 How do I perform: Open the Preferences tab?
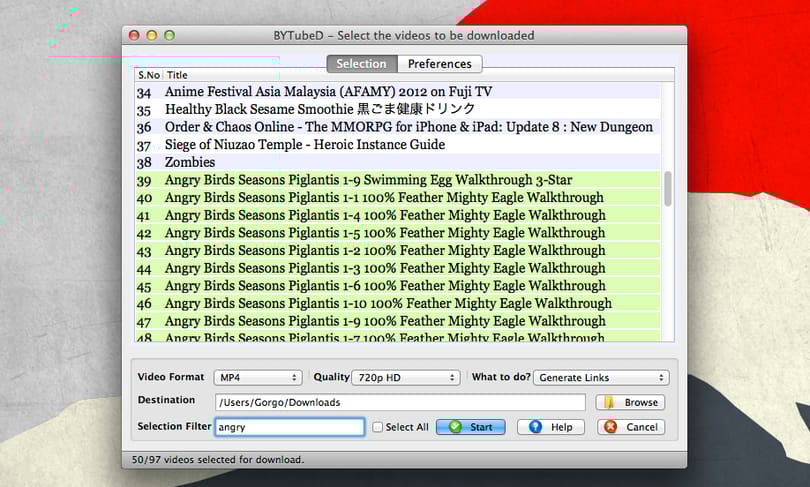440,64
